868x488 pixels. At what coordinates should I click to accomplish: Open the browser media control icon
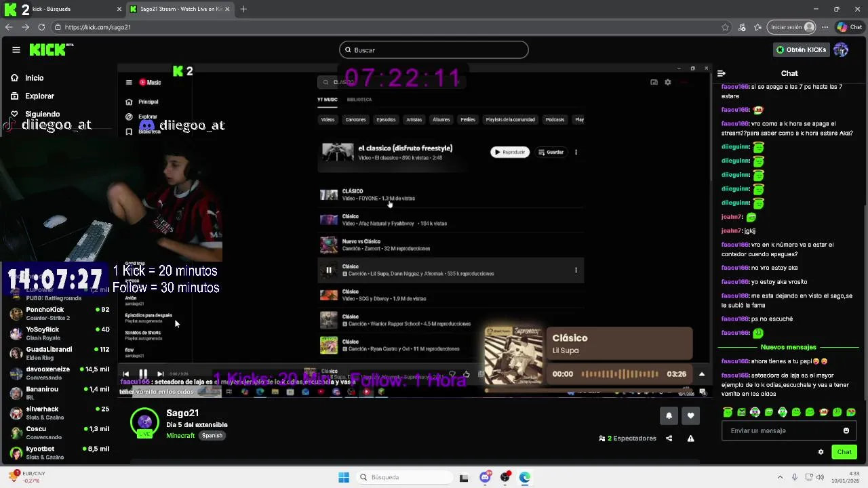coord(743,27)
